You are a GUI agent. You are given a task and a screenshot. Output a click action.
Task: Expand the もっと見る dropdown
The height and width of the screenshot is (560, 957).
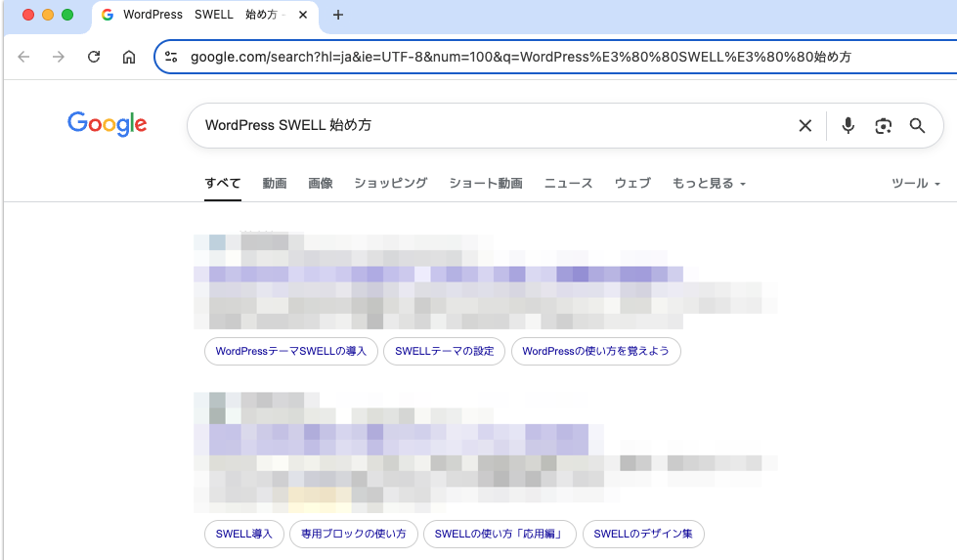(x=709, y=184)
